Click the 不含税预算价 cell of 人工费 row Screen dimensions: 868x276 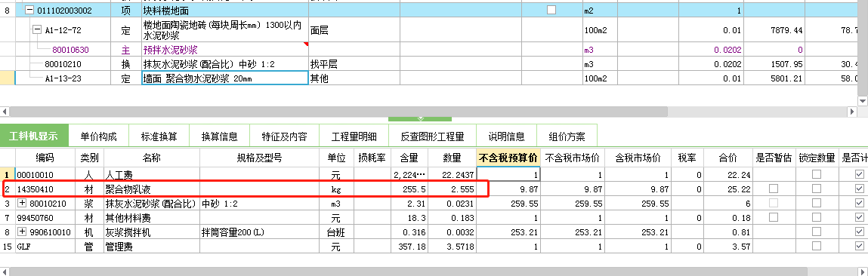[x=508, y=175]
